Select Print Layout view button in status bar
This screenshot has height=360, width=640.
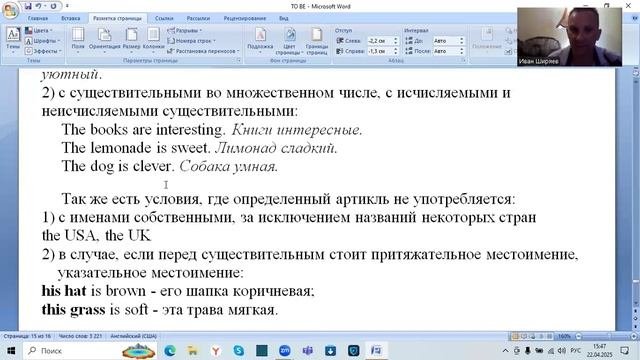tap(515, 336)
